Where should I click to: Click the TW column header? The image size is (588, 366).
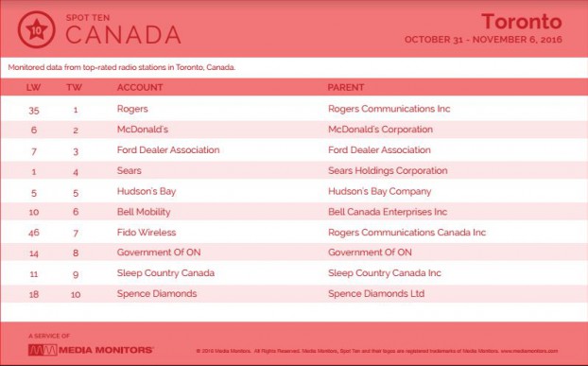[x=75, y=88]
